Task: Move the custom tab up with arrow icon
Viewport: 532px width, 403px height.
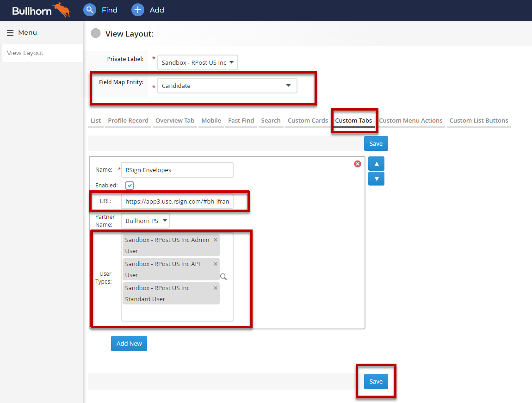Action: [x=376, y=163]
